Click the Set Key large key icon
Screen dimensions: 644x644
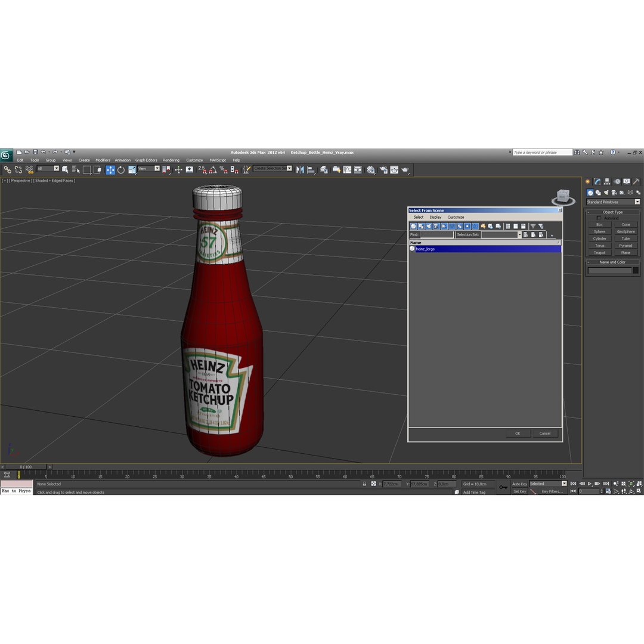coord(503,487)
